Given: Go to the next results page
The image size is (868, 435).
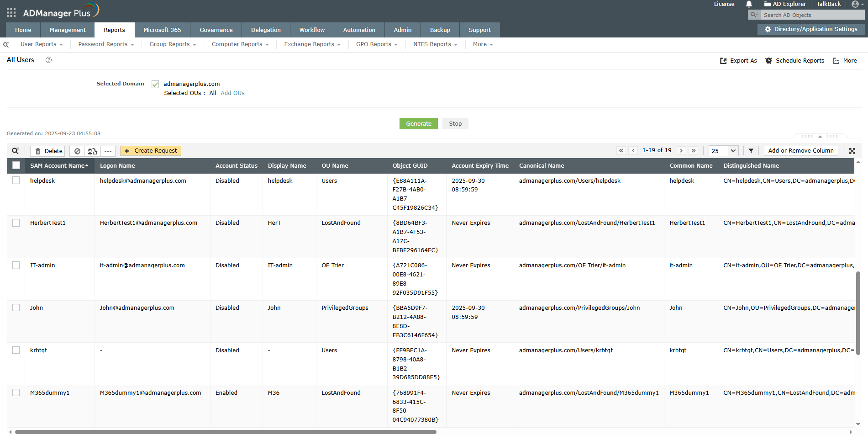Looking at the screenshot, I should click(681, 151).
